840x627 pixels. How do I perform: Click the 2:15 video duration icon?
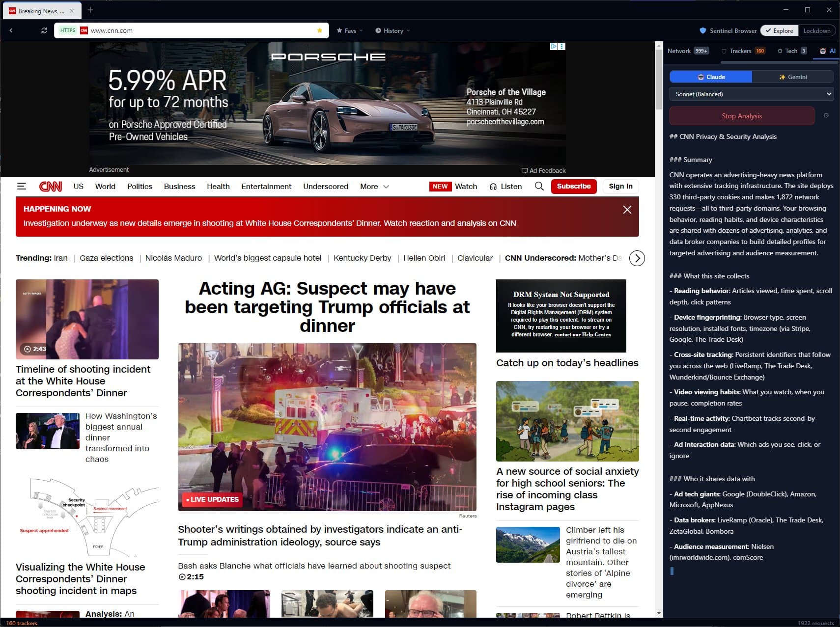pyautogui.click(x=182, y=577)
